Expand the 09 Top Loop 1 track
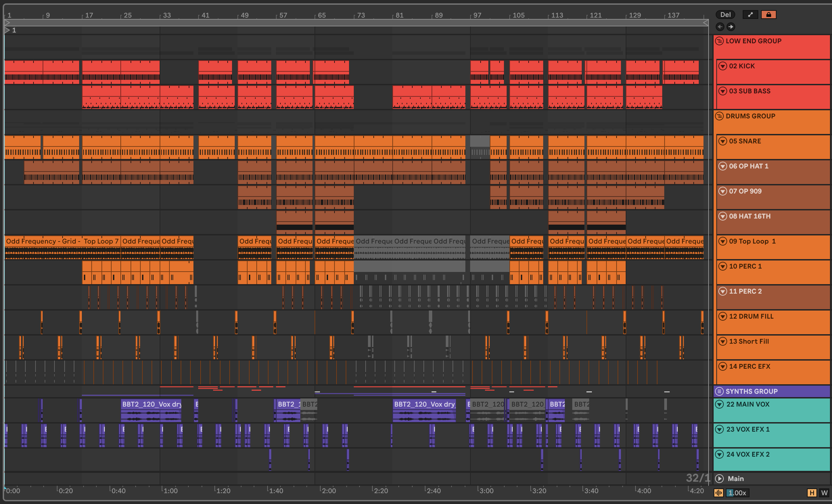 pyautogui.click(x=723, y=241)
